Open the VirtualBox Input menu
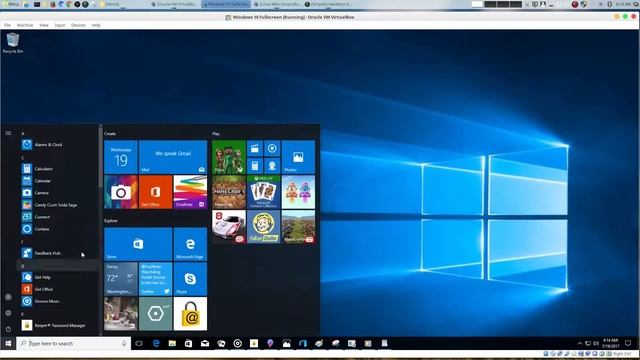640x360 pixels. coord(60,25)
